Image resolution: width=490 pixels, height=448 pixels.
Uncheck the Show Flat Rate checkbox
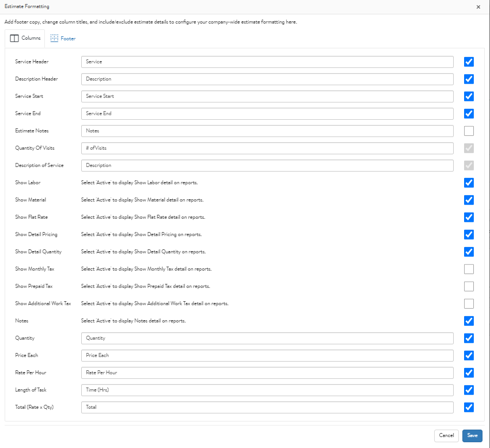pos(469,217)
